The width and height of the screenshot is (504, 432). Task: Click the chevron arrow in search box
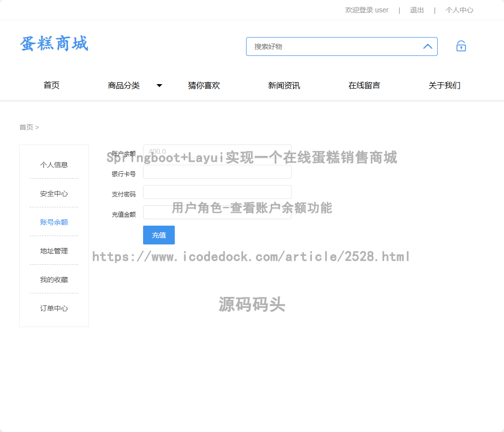427,46
